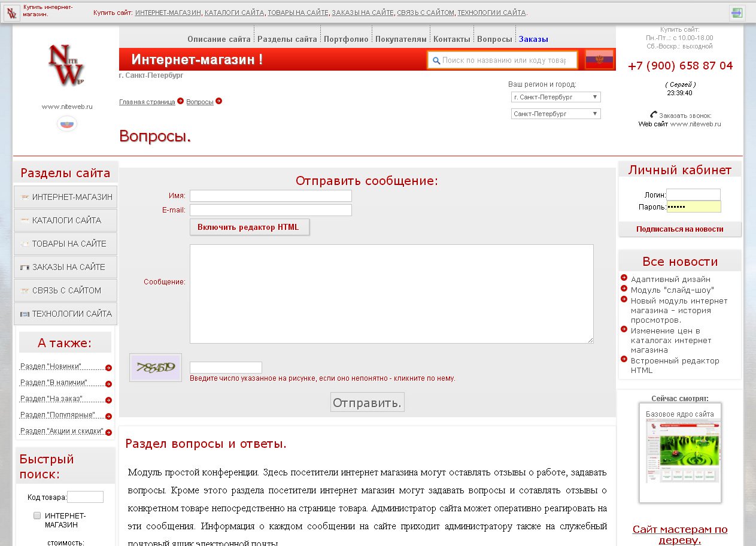
Task: Click the Главная страница breadcrumb link
Action: coord(147,102)
